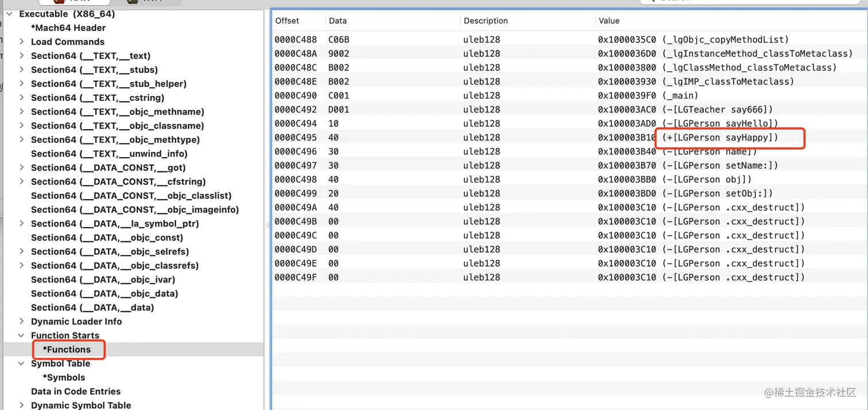Select the -[LGPerson setObj:] value

pyautogui.click(x=685, y=193)
